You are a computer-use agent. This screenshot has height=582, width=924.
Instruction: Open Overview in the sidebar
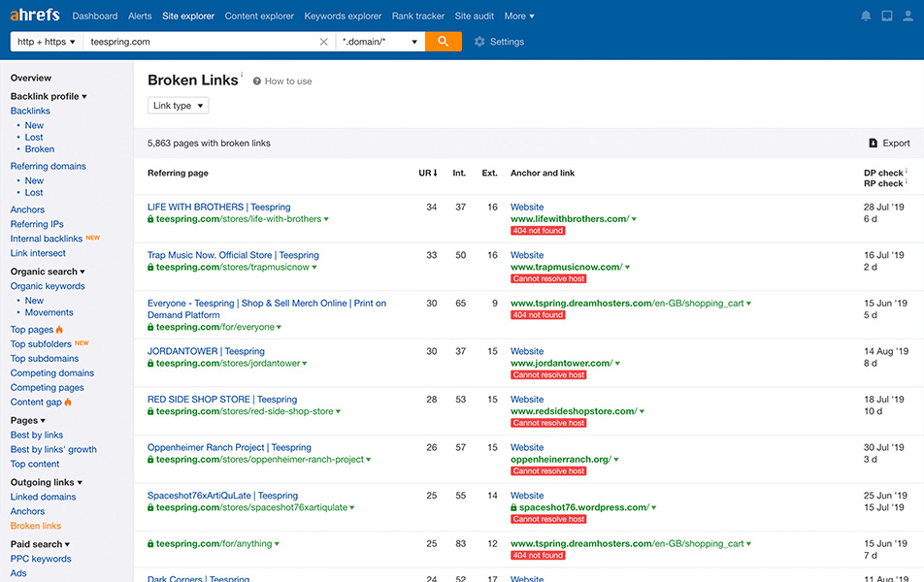tap(31, 78)
